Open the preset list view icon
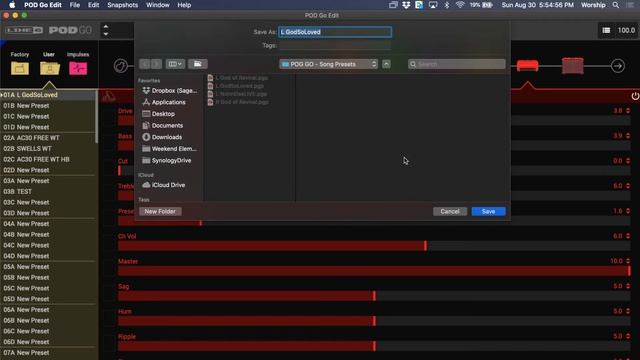Screen dimensions: 640x360 pyautogui.click(x=606, y=30)
